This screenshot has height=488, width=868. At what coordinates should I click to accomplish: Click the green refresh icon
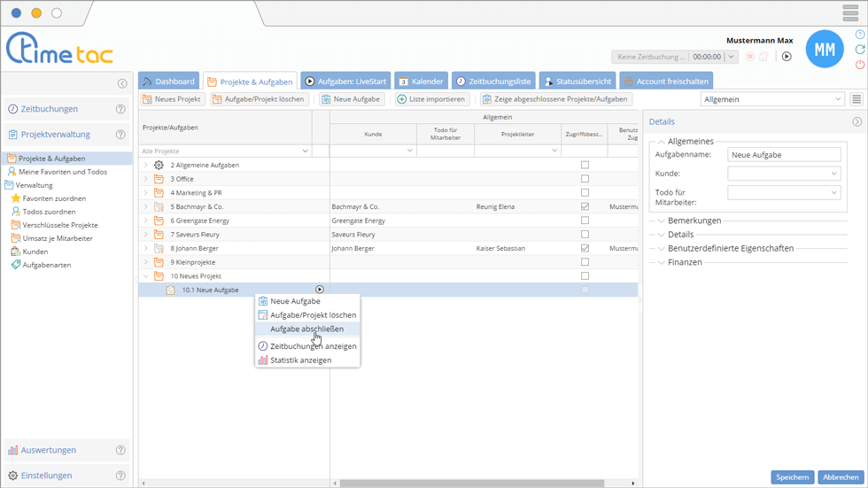coord(860,50)
